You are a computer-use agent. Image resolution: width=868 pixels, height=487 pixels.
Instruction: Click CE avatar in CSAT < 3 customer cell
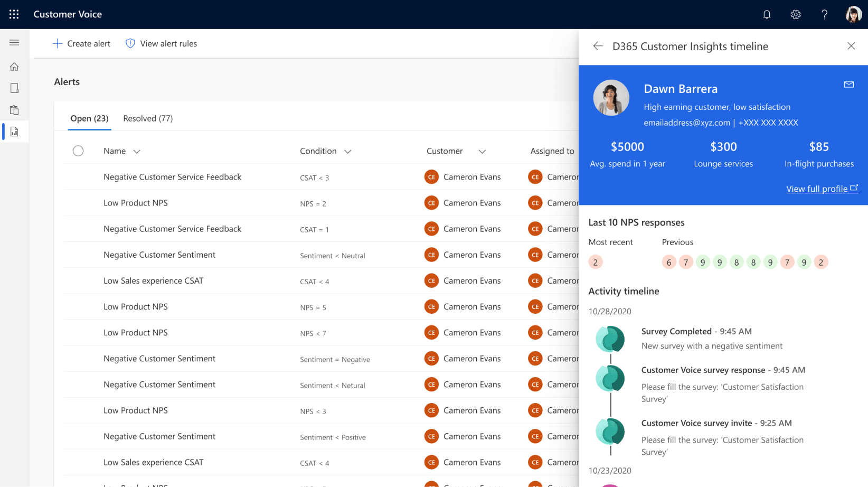point(431,177)
